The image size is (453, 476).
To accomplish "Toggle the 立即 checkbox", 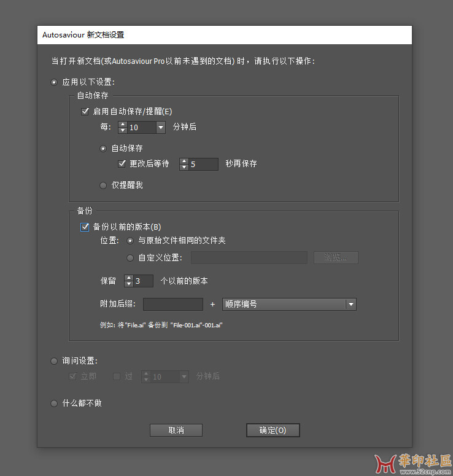I will pyautogui.click(x=73, y=377).
